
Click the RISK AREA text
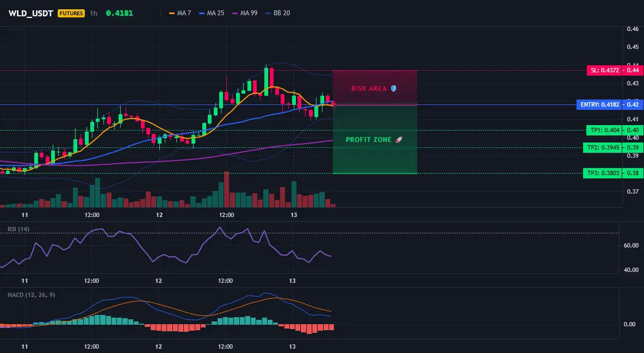369,88
